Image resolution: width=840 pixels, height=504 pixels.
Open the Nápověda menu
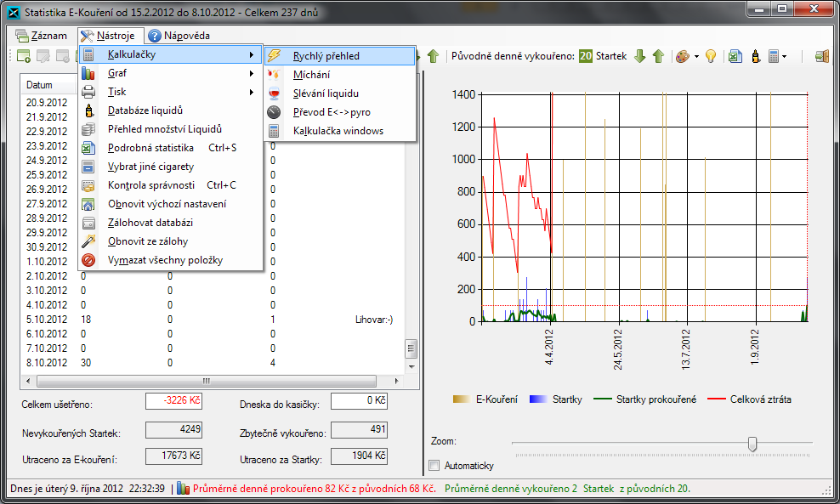(179, 36)
